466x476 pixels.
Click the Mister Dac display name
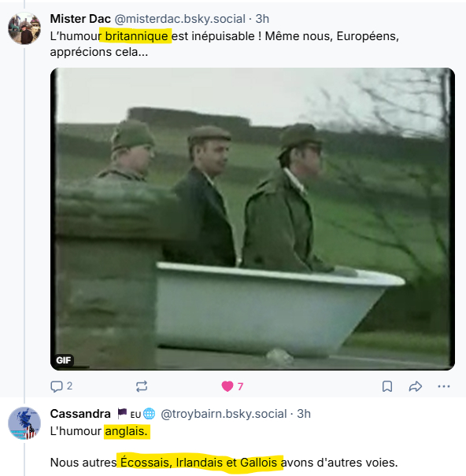pos(80,19)
